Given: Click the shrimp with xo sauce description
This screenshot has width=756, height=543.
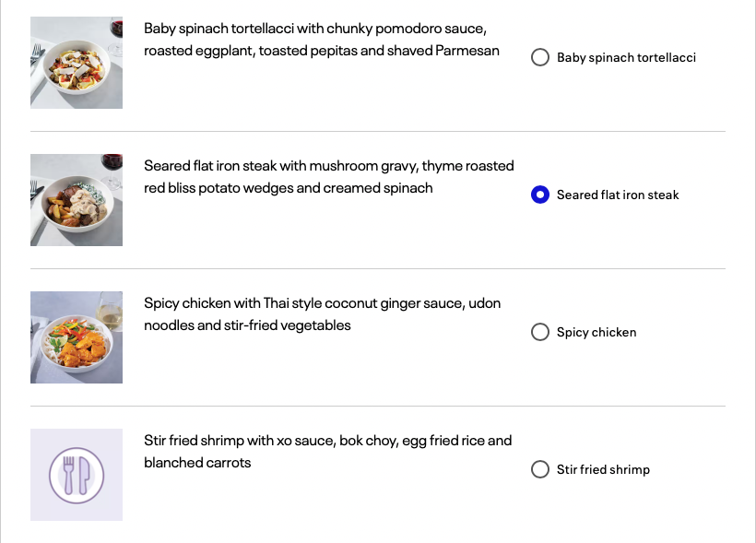Looking at the screenshot, I should coord(328,452).
